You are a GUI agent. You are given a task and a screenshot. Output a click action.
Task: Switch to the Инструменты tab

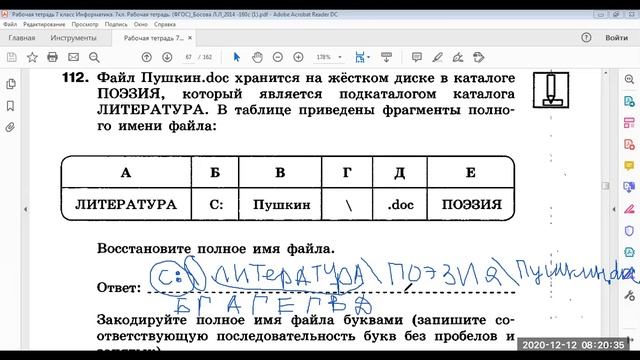tap(73, 38)
